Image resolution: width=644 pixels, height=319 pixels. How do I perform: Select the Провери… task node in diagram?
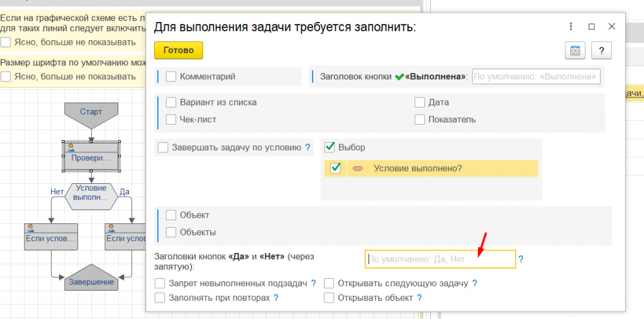[91, 156]
